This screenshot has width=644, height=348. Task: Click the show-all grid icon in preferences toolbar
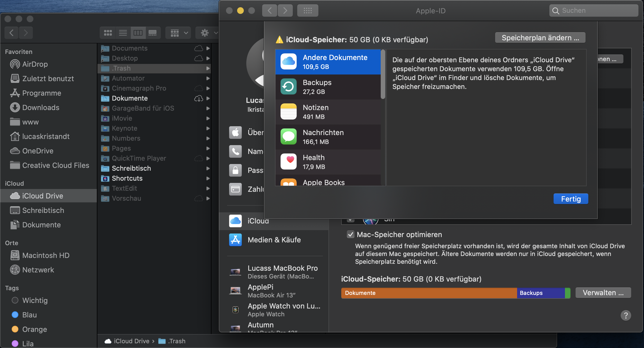point(308,11)
